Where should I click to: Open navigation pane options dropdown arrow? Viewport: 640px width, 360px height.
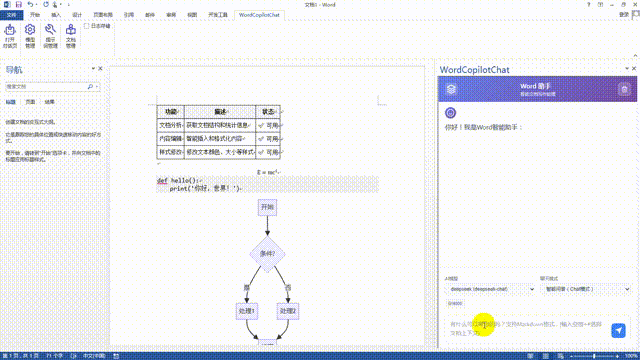click(93, 69)
